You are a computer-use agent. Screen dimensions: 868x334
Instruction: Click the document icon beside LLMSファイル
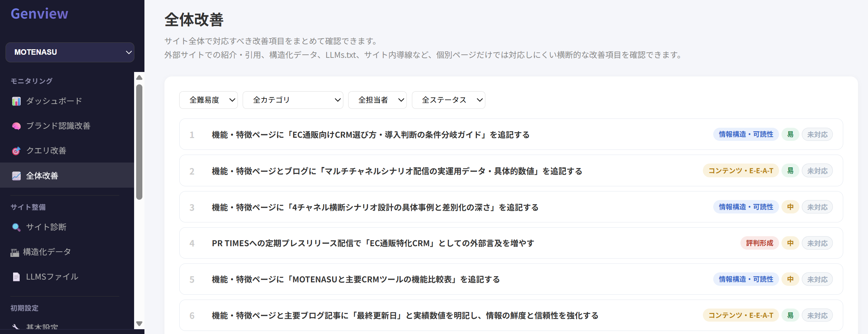pos(16,277)
